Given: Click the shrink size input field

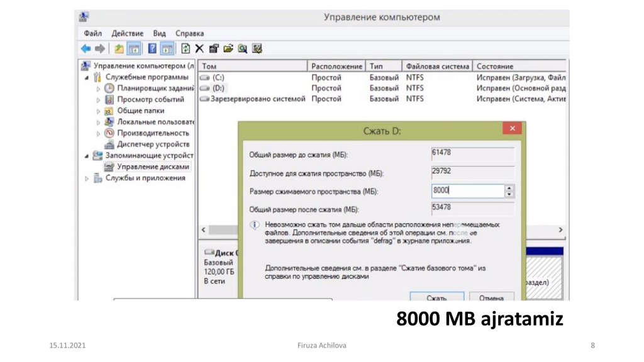Looking at the screenshot, I should (x=467, y=191).
